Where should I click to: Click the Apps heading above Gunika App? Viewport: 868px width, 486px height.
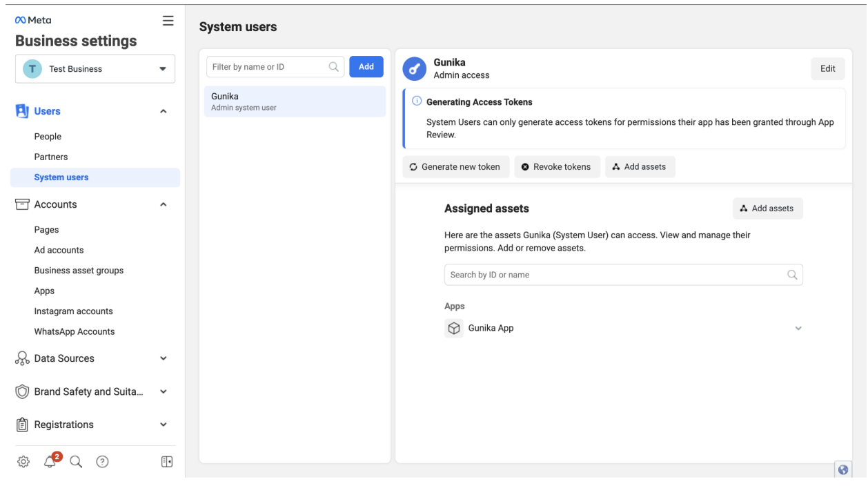pos(455,307)
